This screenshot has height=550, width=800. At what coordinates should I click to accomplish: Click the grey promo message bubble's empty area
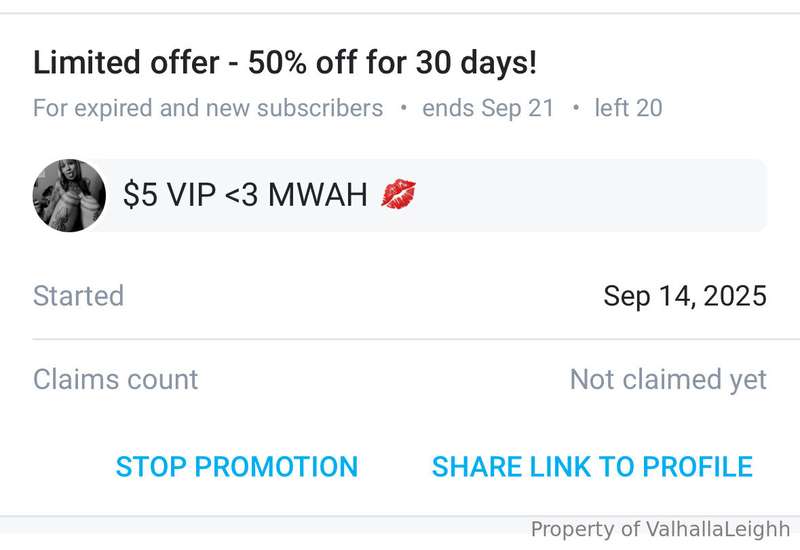[x=592, y=195]
